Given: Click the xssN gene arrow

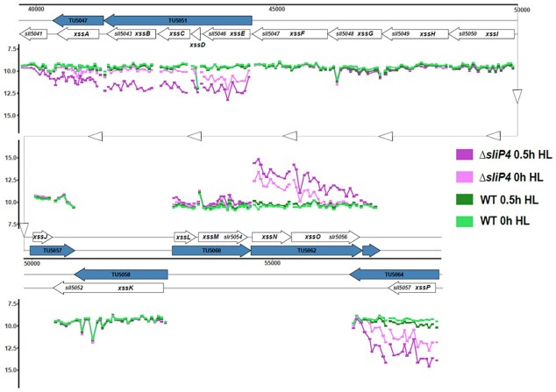Looking at the screenshot, I should pyautogui.click(x=271, y=237).
